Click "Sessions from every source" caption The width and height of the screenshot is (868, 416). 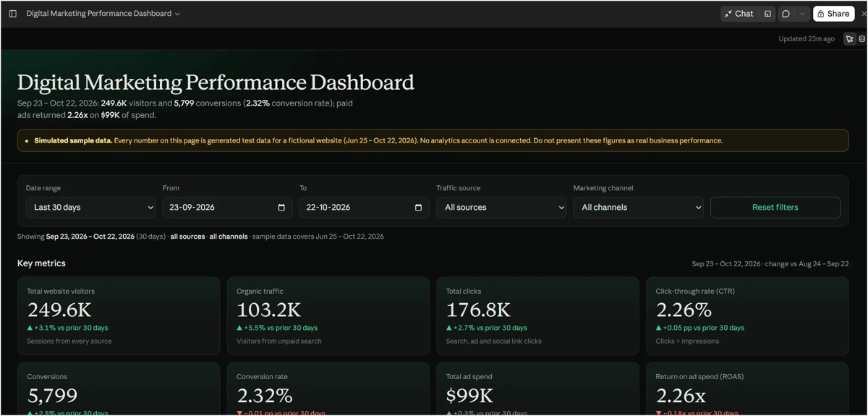click(69, 341)
